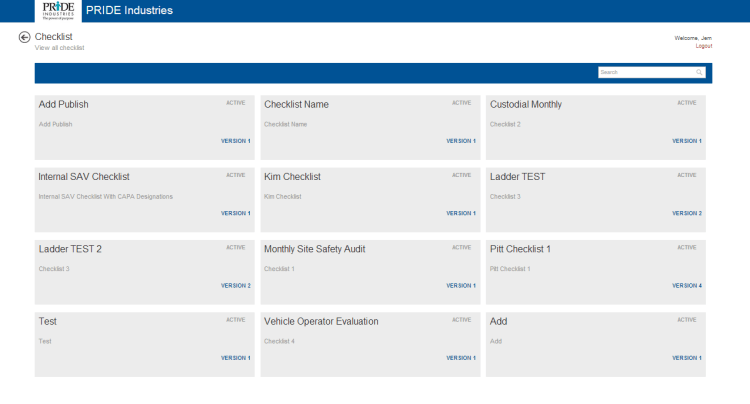Open the Internal SAV Checklist card
The height and width of the screenshot is (404, 750).
point(84,177)
